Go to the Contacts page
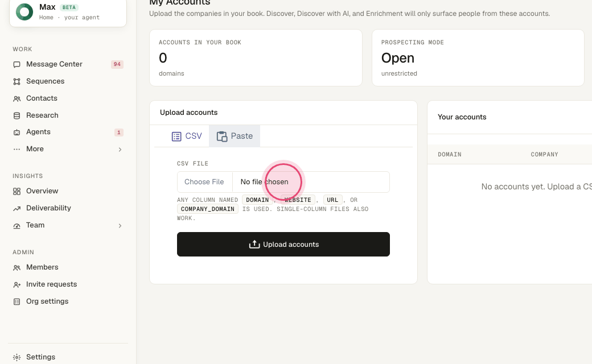Image resolution: width=592 pixels, height=364 pixels. (x=68, y=98)
